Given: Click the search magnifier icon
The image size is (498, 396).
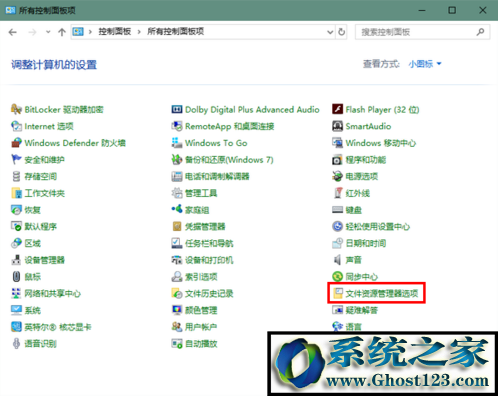Looking at the screenshot, I should click(x=480, y=32).
